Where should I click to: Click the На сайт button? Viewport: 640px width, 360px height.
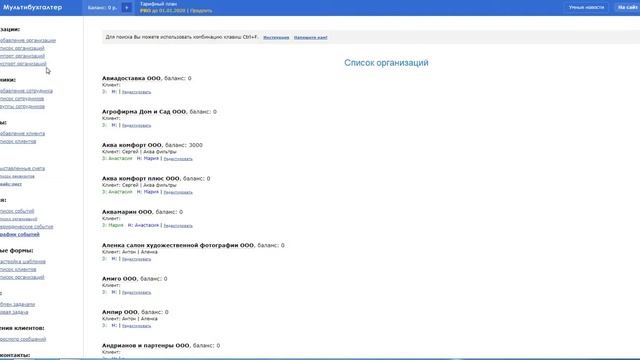[627, 7]
